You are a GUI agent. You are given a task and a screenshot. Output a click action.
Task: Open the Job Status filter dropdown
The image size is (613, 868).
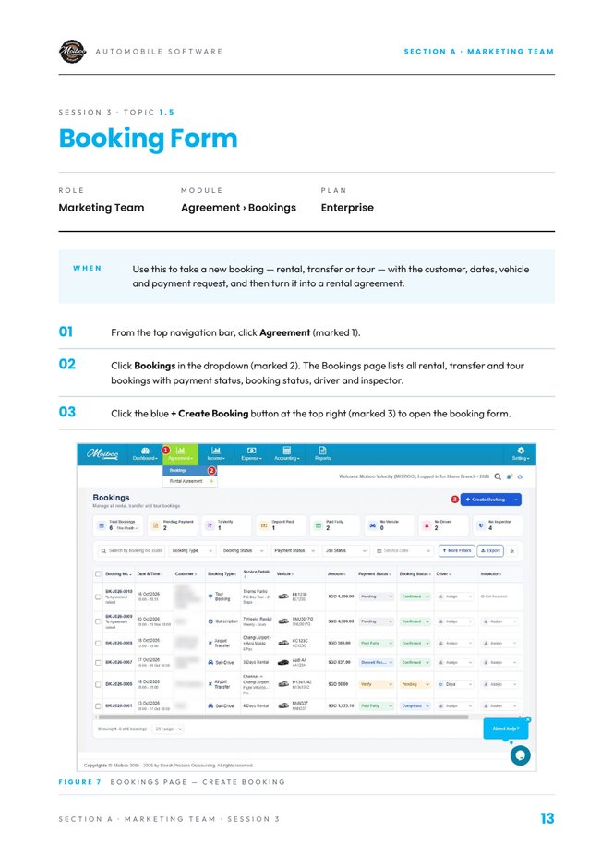[x=346, y=550]
